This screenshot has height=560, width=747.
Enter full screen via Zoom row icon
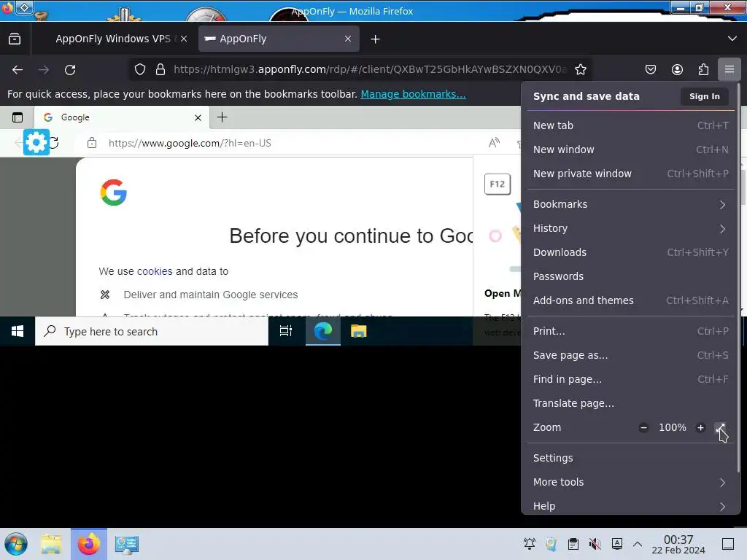pyautogui.click(x=720, y=427)
